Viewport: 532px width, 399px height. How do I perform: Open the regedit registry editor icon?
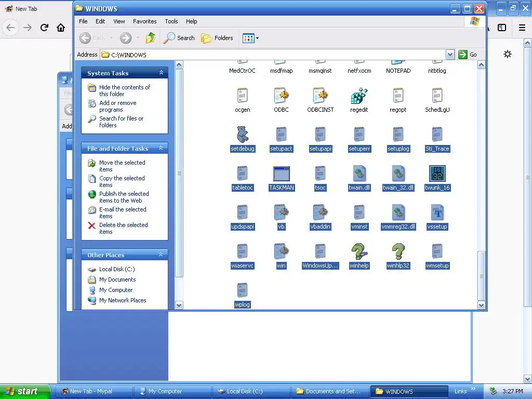pyautogui.click(x=359, y=96)
